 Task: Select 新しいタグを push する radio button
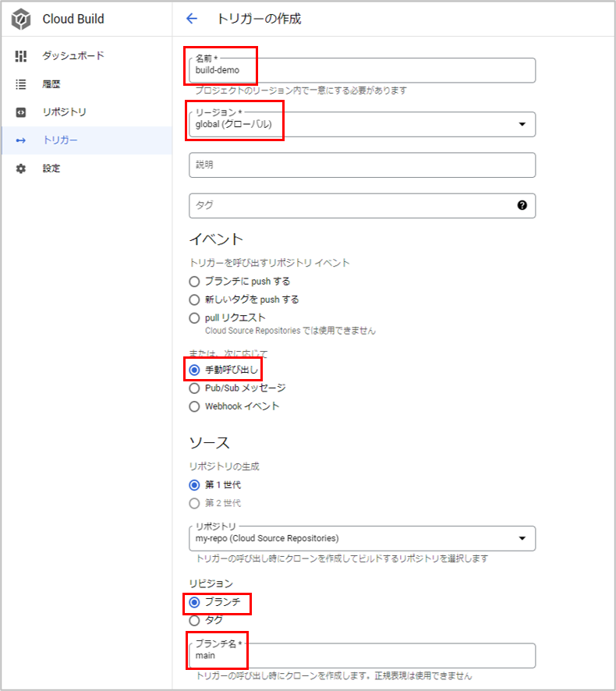tap(194, 299)
